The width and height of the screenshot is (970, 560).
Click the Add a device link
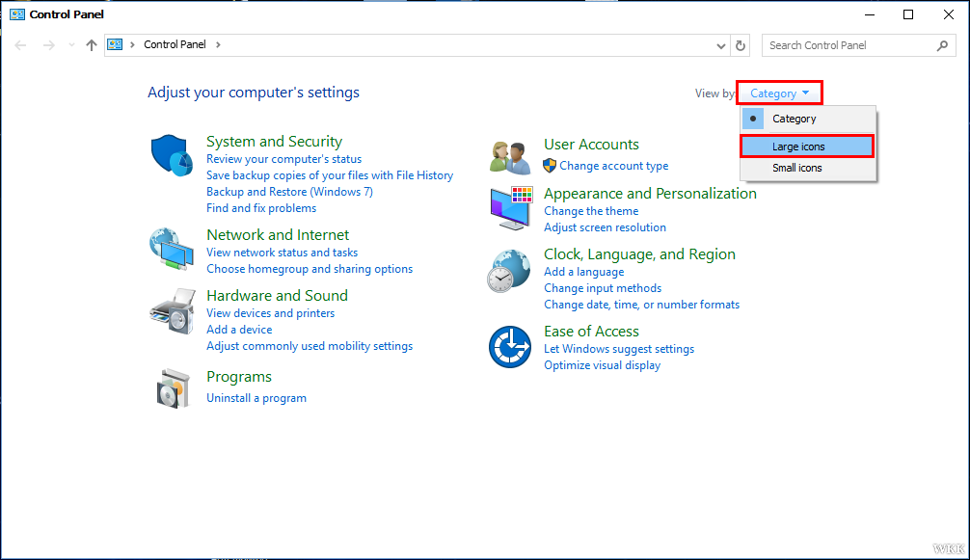point(239,330)
